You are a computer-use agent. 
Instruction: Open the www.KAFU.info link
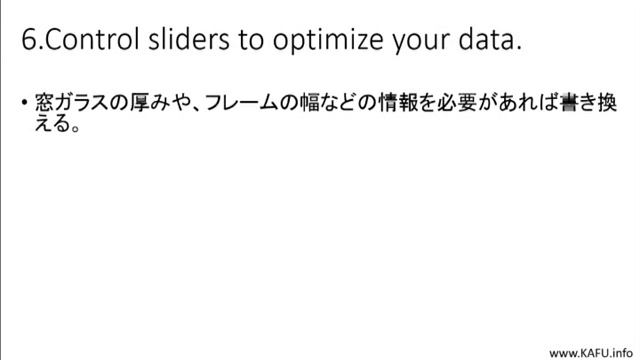click(591, 353)
